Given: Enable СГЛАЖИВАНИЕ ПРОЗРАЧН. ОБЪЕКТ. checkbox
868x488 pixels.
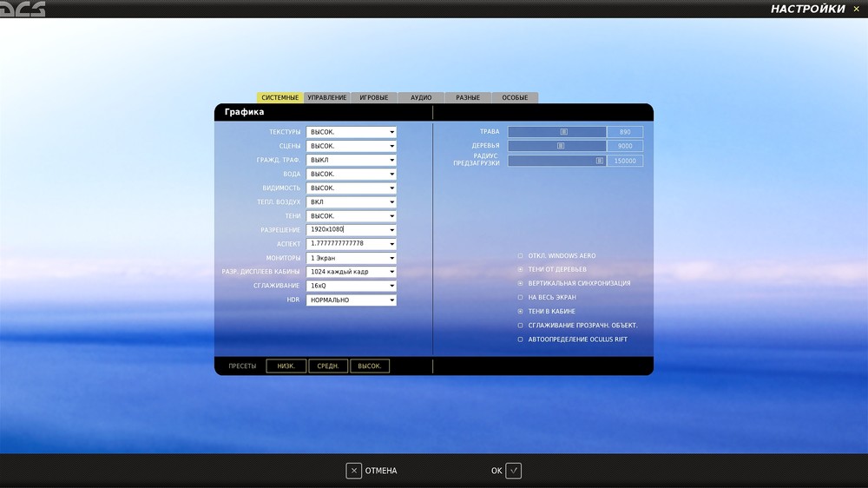Looking at the screenshot, I should (520, 326).
